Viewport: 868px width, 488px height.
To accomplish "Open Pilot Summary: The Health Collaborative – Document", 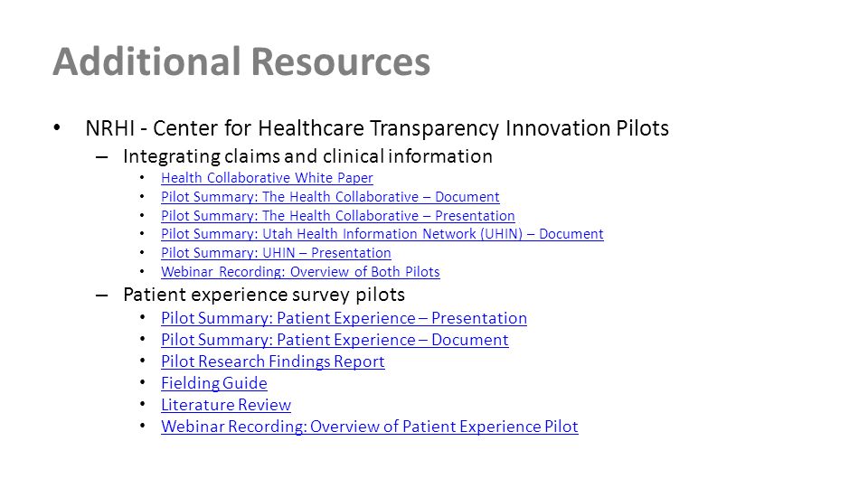I will (330, 196).
